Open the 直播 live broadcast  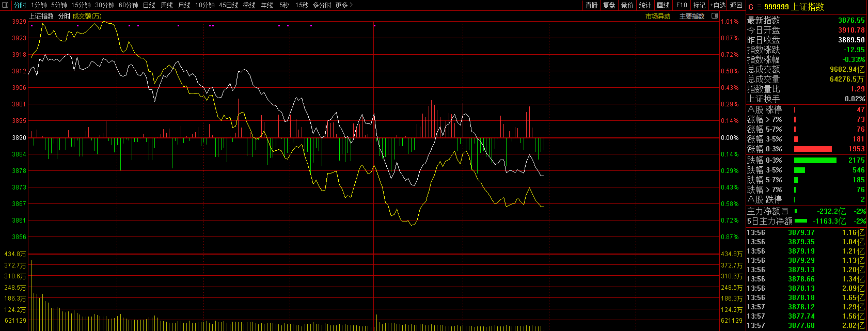click(x=591, y=5)
